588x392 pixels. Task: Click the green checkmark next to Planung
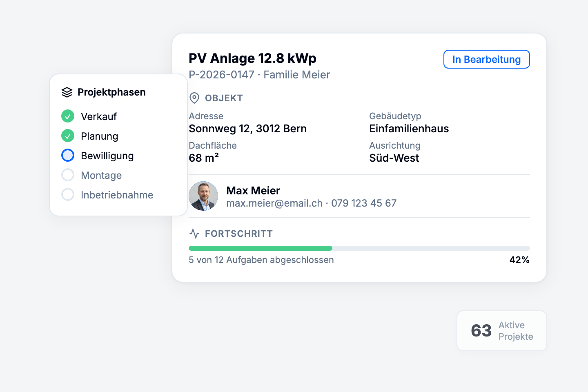coord(68,136)
